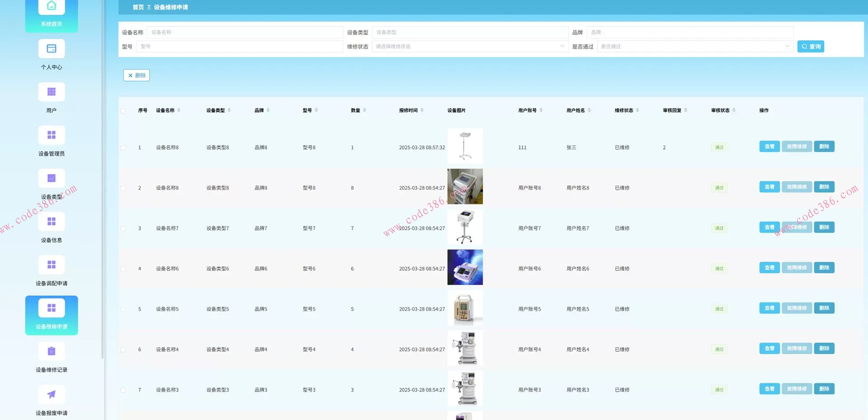Open the 设备管理员 sidebar icon

[x=52, y=135]
